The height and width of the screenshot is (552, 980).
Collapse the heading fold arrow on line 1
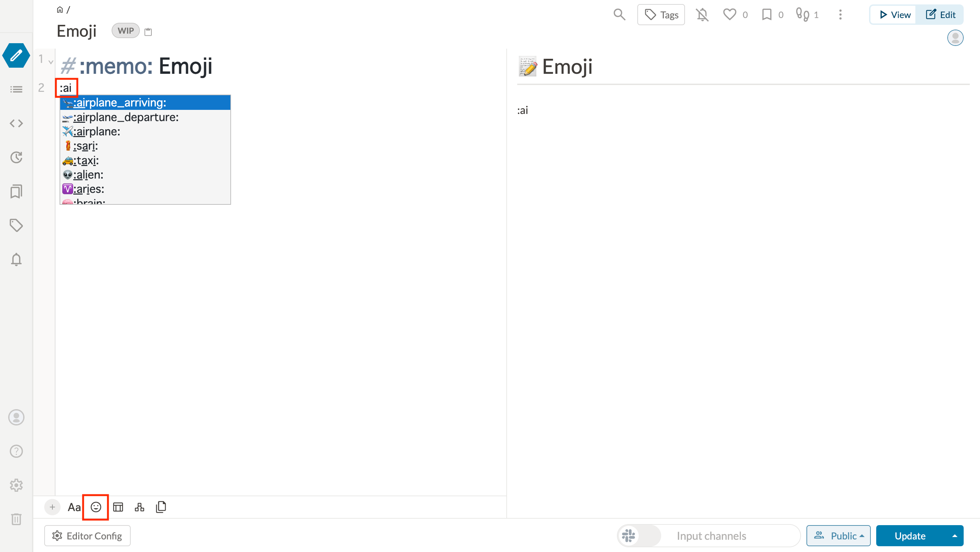51,62
